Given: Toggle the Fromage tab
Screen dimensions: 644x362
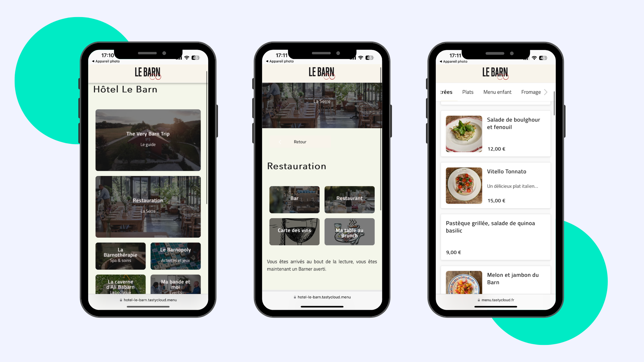Looking at the screenshot, I should [530, 92].
